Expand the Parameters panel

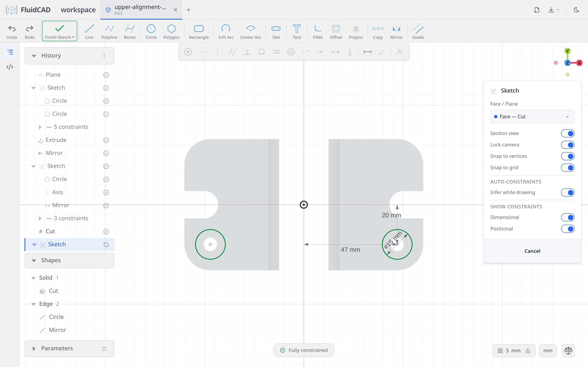click(34, 349)
